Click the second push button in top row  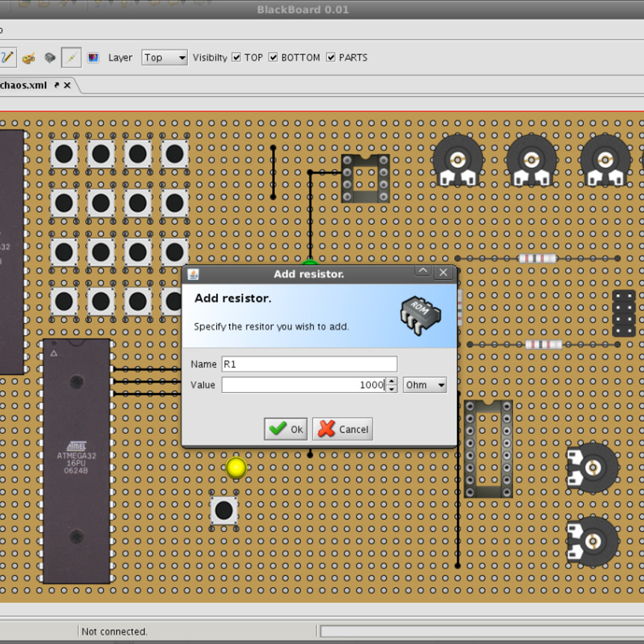click(x=101, y=154)
